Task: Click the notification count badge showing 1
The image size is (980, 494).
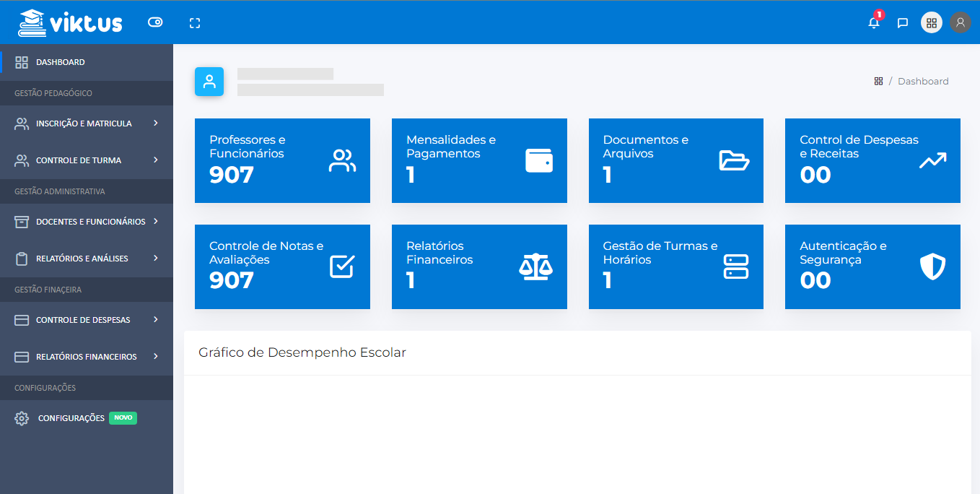Action: click(878, 14)
